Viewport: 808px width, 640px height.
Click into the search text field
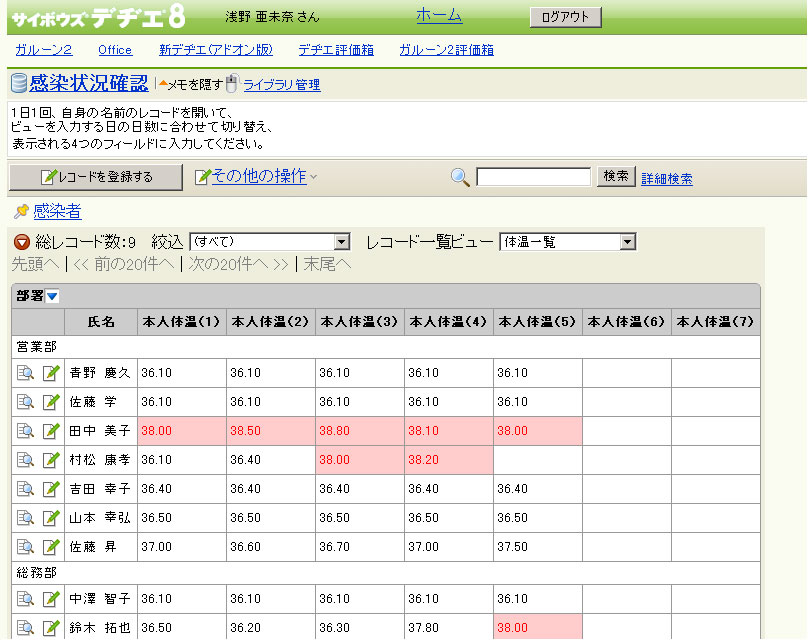533,177
